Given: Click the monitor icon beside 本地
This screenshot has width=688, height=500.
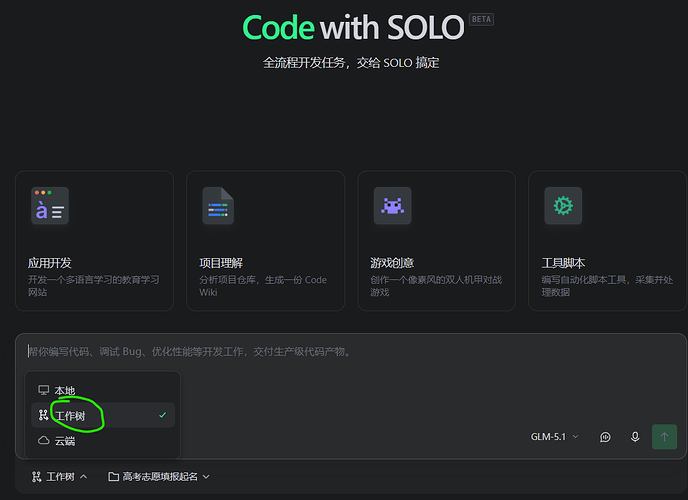Looking at the screenshot, I should click(43, 390).
